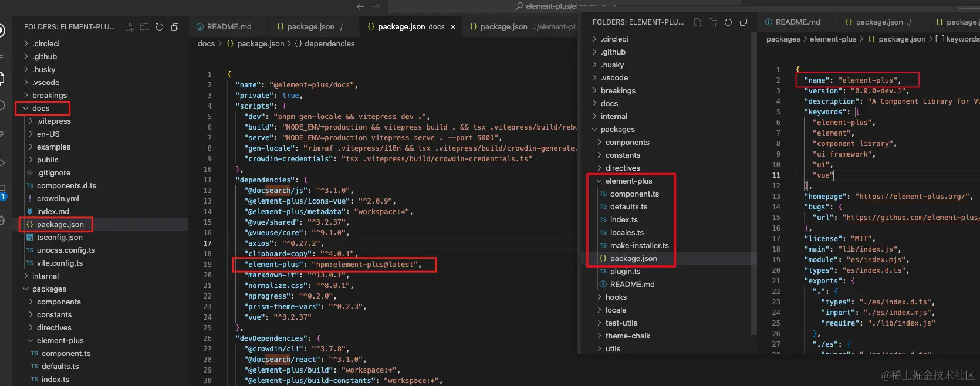Screen dimensions: 980x386
Task: Open the github.com/element-plus bugs URL link
Action: point(912,218)
